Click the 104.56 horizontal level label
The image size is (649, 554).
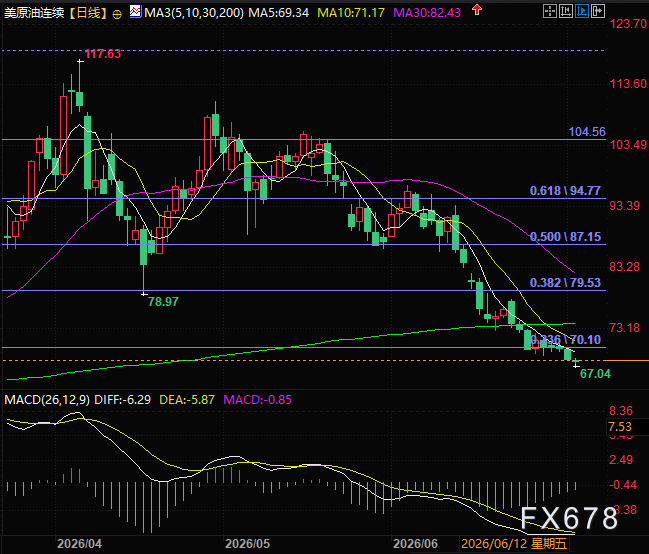coord(587,132)
